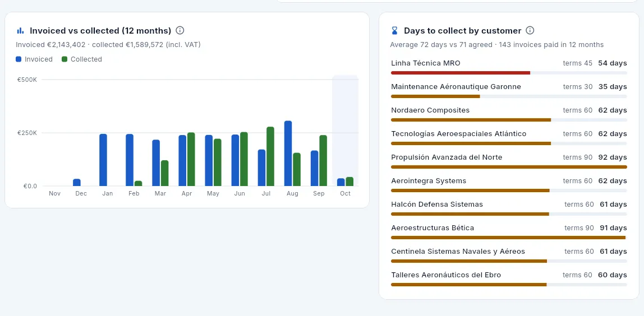Click the March collected green bar
This screenshot has height=316, width=644.
point(165,173)
